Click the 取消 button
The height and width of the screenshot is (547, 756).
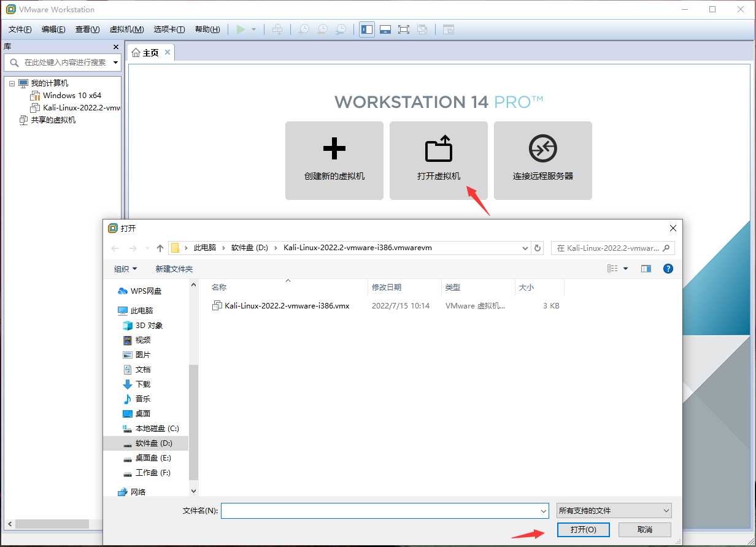point(645,529)
